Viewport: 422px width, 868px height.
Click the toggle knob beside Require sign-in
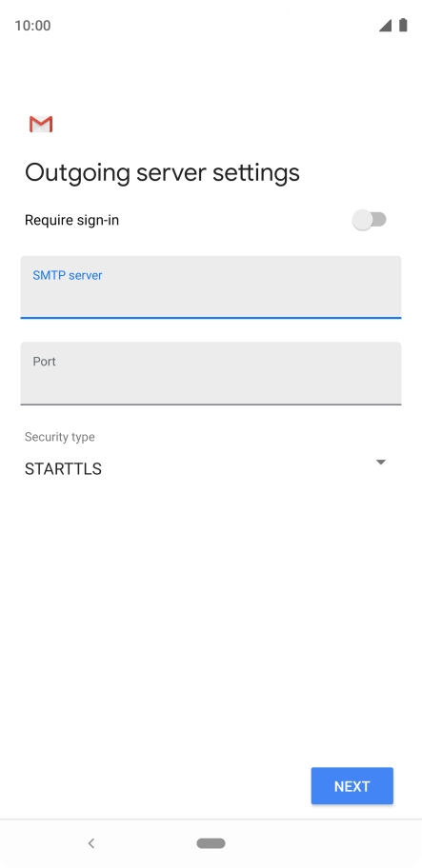click(x=363, y=220)
